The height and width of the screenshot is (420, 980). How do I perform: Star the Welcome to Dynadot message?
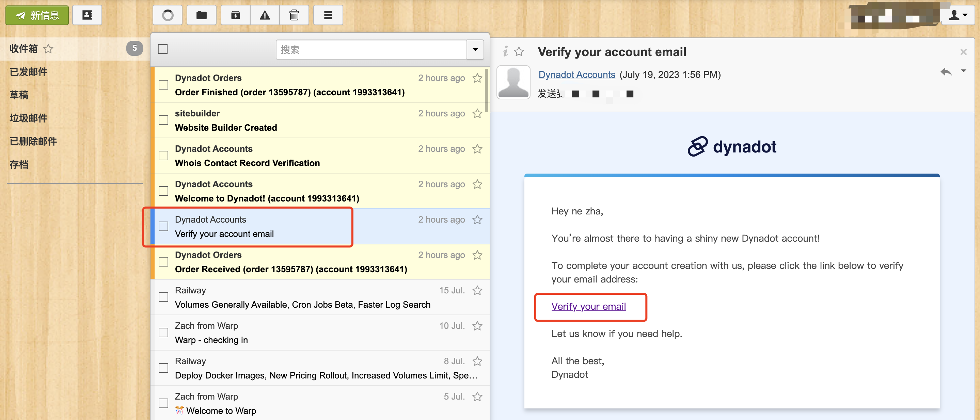tap(477, 184)
